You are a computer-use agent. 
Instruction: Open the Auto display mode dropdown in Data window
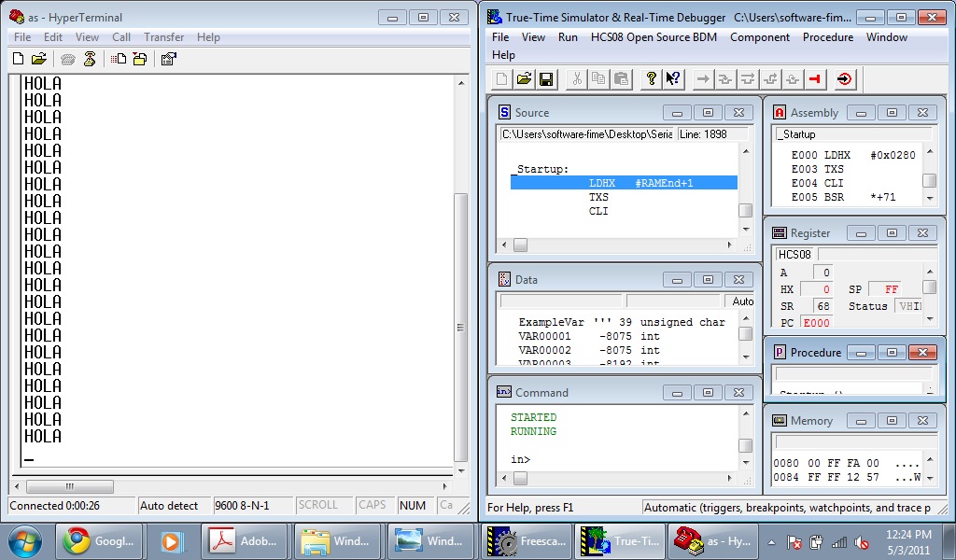(742, 301)
